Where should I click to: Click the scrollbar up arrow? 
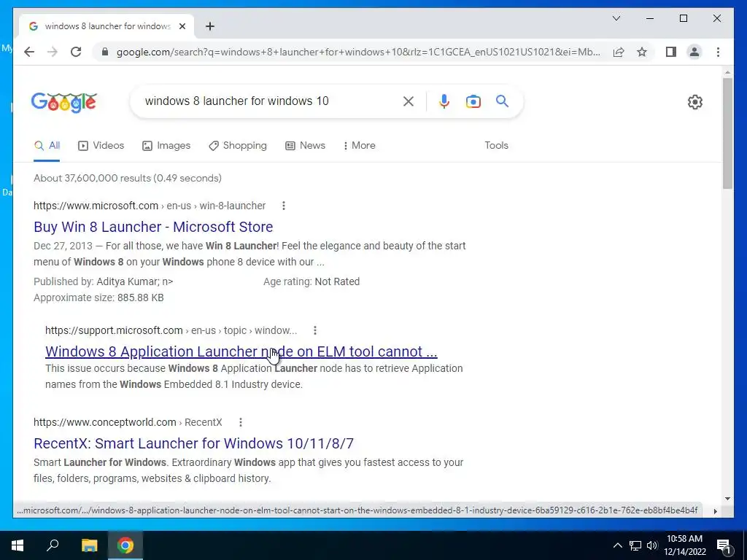(x=727, y=72)
